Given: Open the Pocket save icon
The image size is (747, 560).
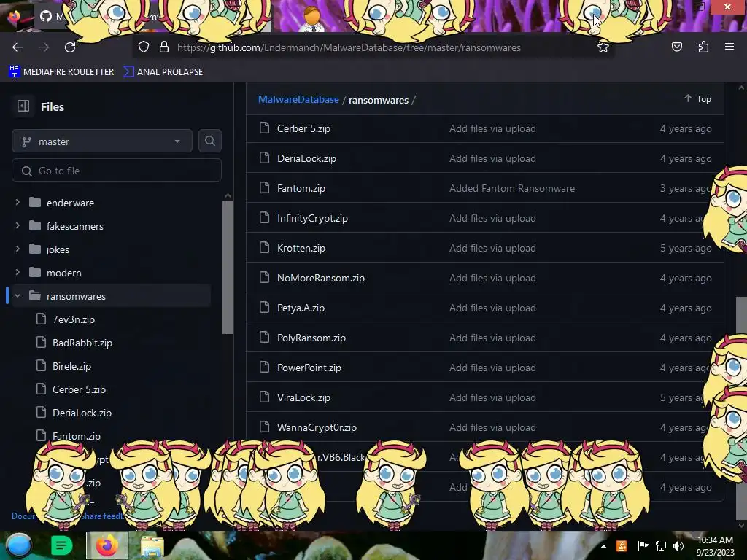Looking at the screenshot, I should click(676, 47).
